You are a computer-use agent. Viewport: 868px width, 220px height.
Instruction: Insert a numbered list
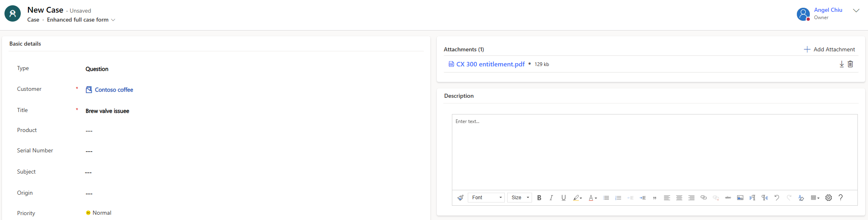(618, 198)
